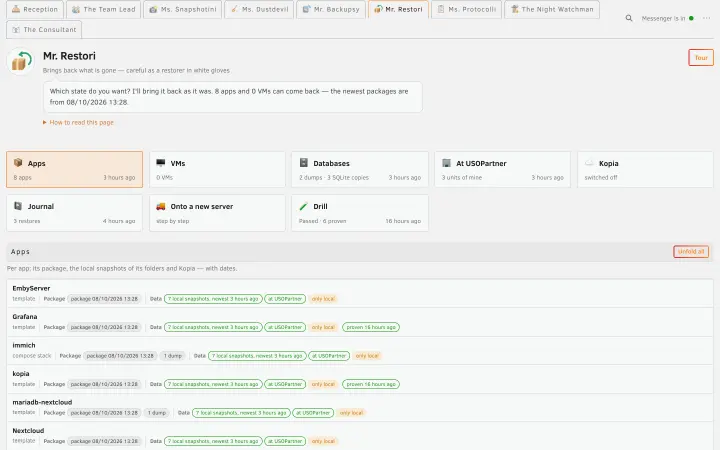Open The Consultant tab

44,29
